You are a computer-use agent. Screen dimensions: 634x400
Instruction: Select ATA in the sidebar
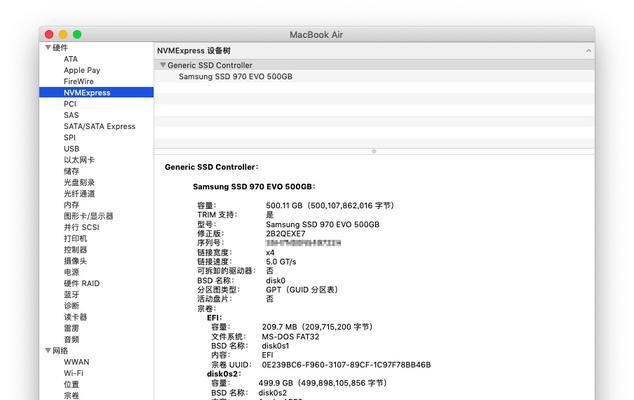point(71,59)
